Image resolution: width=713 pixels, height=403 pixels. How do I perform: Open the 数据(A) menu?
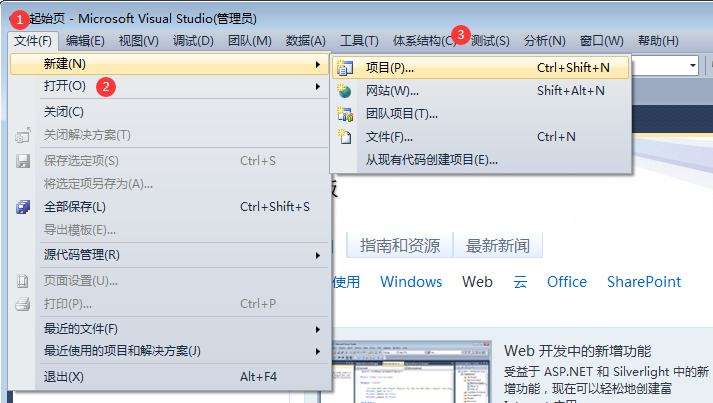pyautogui.click(x=305, y=41)
